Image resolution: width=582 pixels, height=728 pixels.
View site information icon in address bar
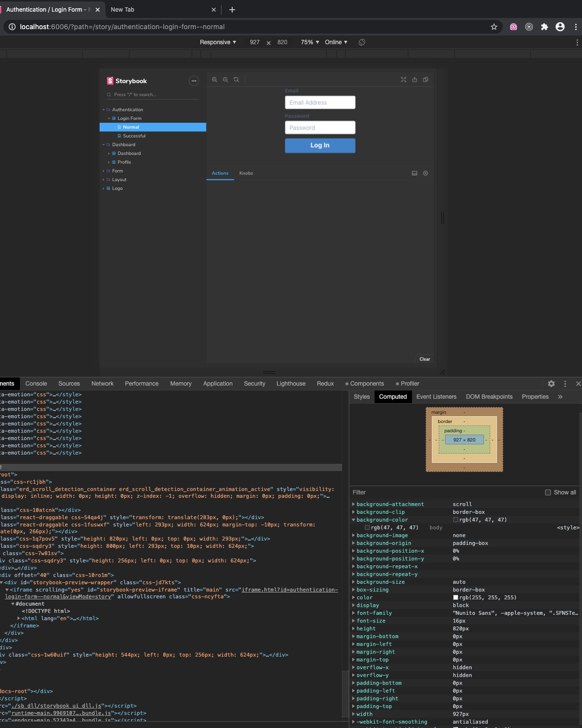pyautogui.click(x=12, y=27)
